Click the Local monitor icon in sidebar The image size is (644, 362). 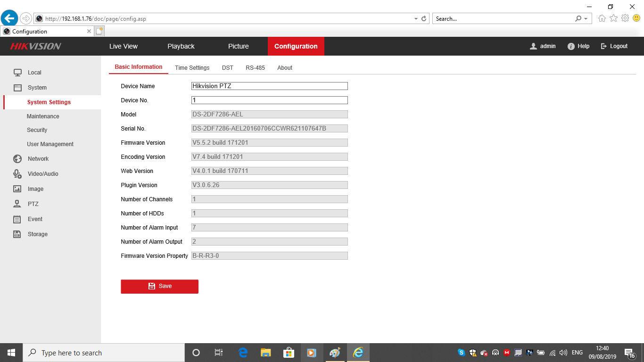pos(17,73)
